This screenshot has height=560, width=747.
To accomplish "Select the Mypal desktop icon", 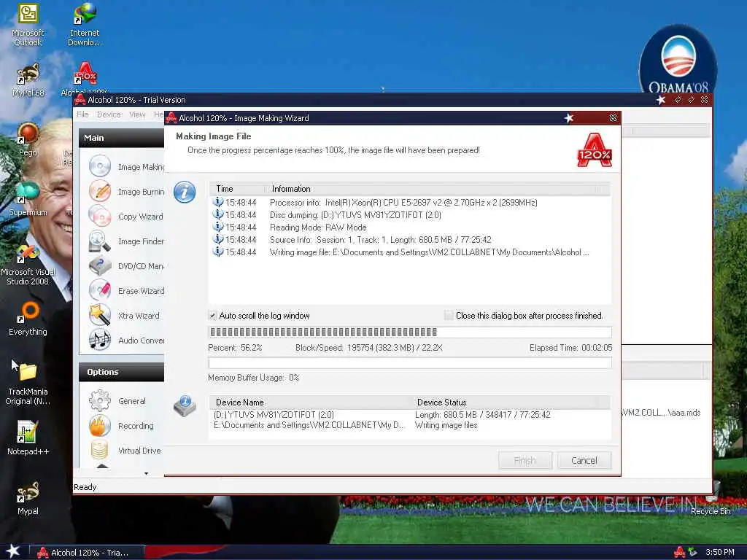I will pyautogui.click(x=28, y=498).
